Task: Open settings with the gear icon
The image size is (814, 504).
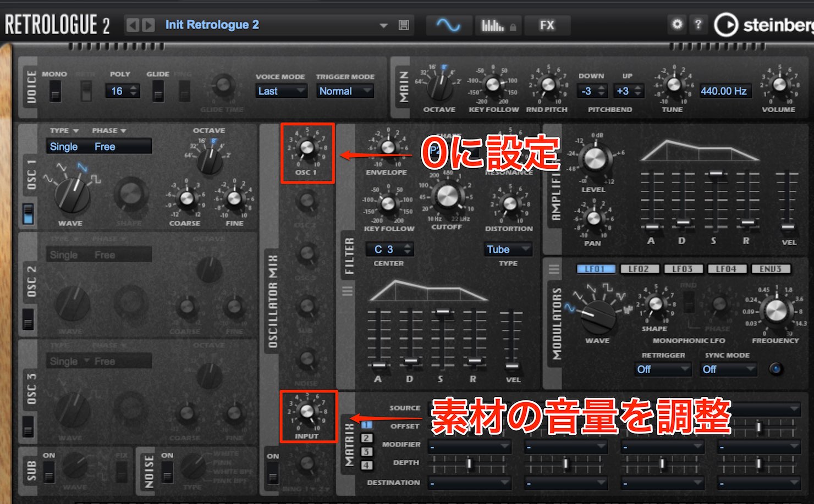Action: (677, 24)
